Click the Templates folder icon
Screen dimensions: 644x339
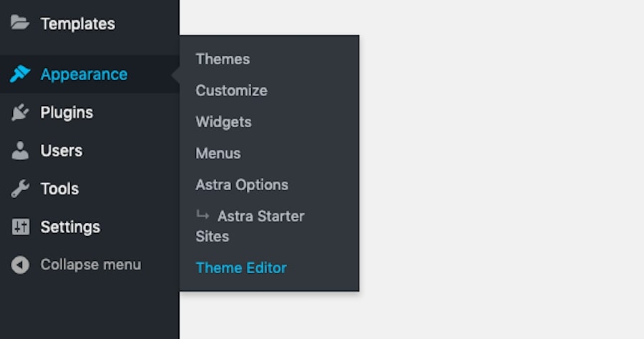click(20, 23)
